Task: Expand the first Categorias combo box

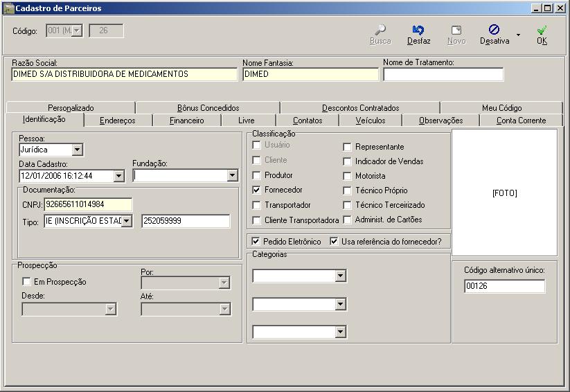Action: click(340, 276)
